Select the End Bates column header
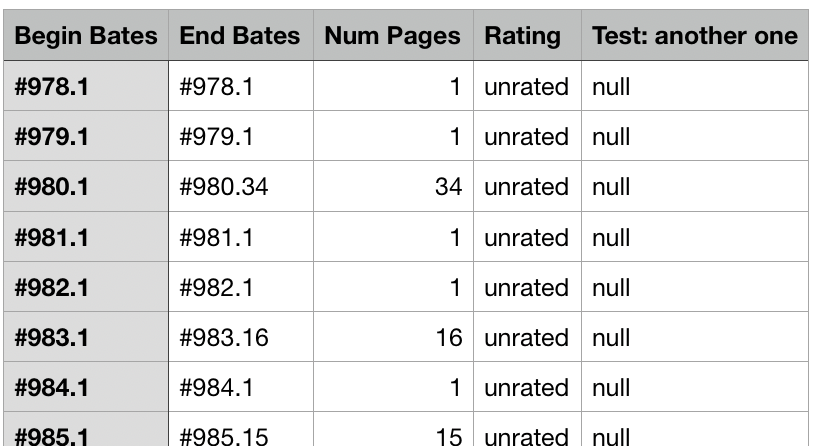The image size is (814, 446). [x=241, y=35]
